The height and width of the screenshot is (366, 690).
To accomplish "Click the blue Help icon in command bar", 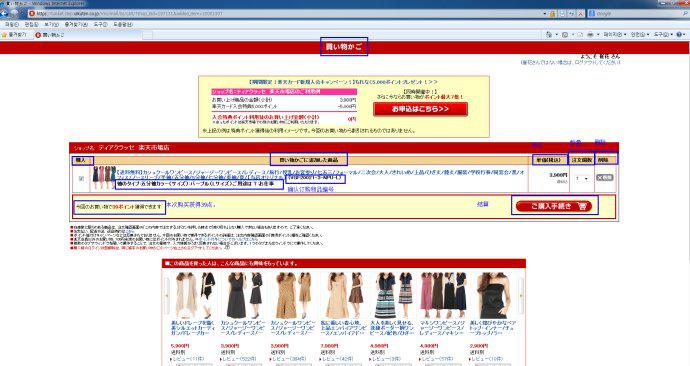I will (x=679, y=34).
